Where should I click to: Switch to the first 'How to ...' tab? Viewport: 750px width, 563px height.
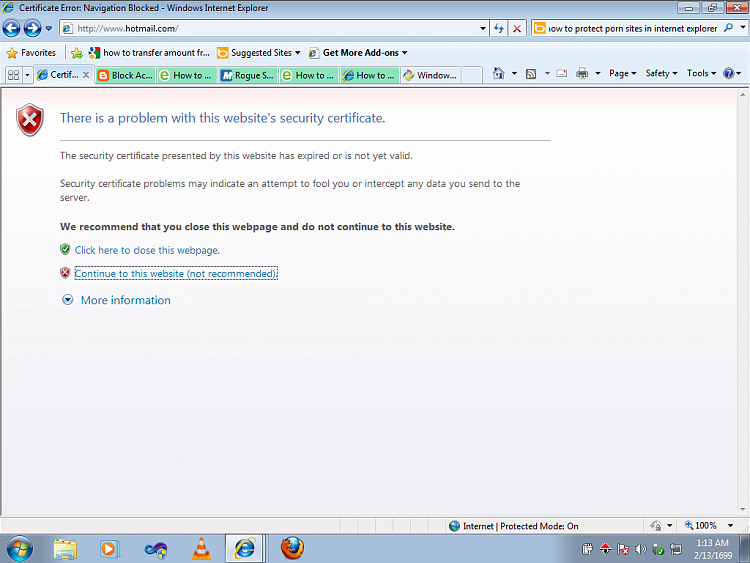[187, 76]
